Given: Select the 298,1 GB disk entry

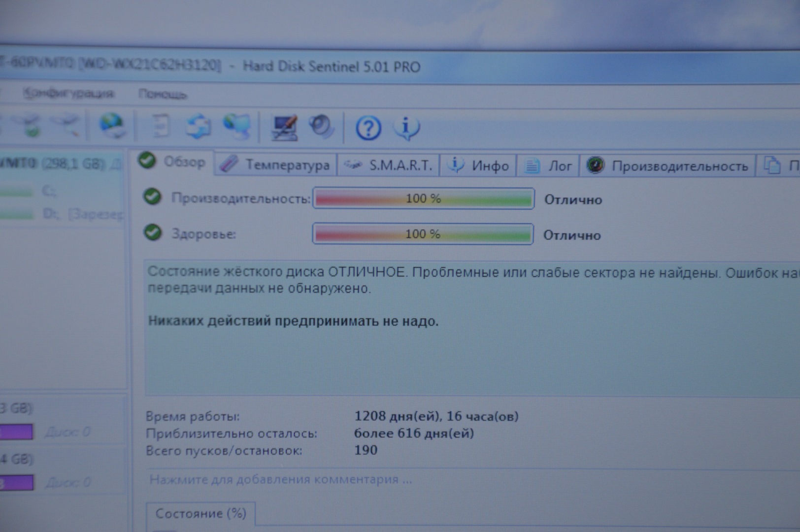Looking at the screenshot, I should point(61,164).
